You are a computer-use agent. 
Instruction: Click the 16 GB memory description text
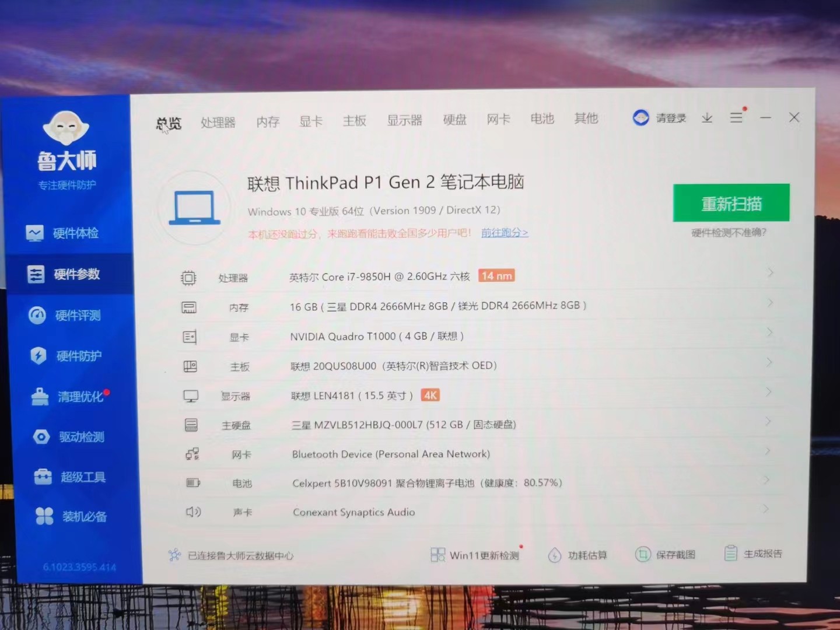[438, 306]
